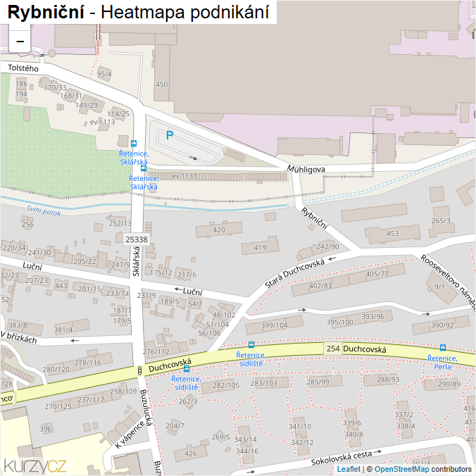Screen dimensions: 476x476
Task: Click building number 282/105
Action: (226, 385)
